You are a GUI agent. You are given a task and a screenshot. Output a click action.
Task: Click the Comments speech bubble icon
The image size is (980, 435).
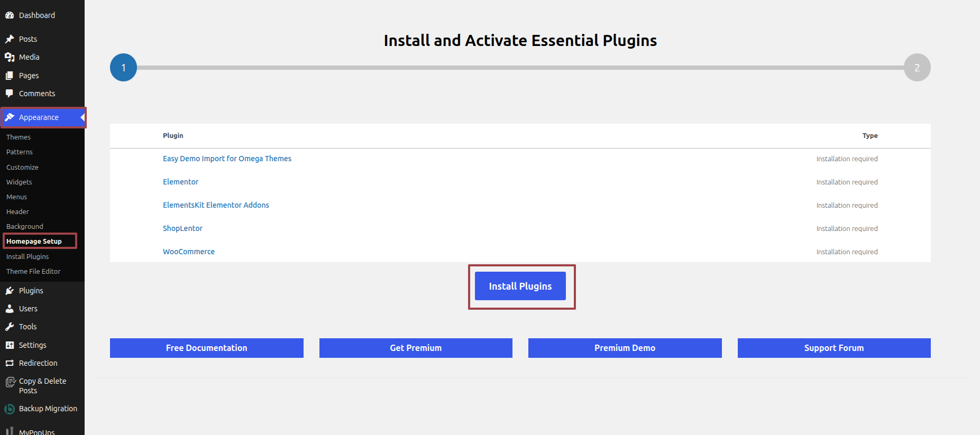[x=10, y=94]
